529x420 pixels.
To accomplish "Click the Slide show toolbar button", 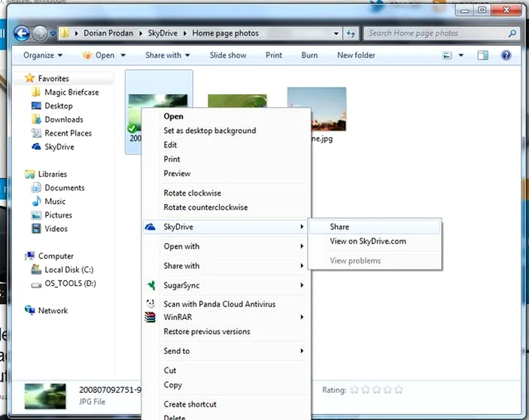I will (228, 55).
